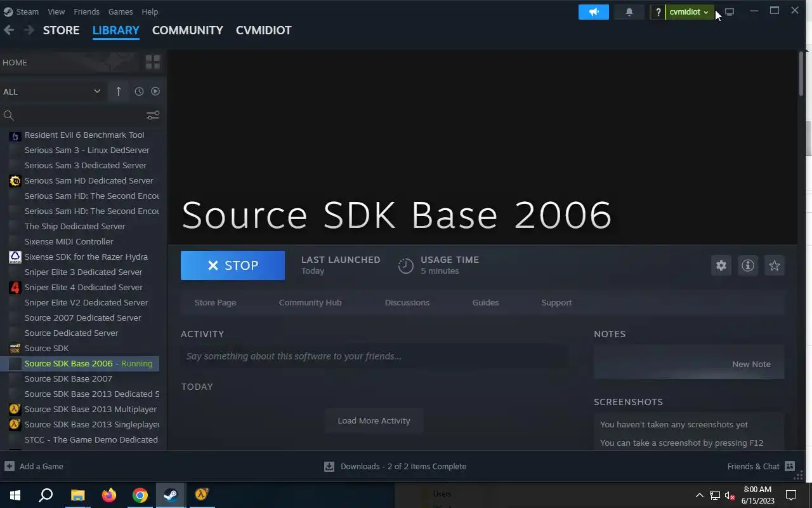Image resolution: width=812 pixels, height=508 pixels.
Task: Click the library search input field
Action: (79, 115)
